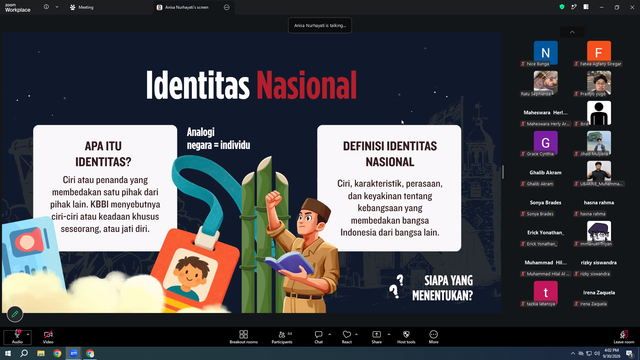The image size is (640, 360).
Task: Switch to the Meeting tab
Action: (82, 7)
